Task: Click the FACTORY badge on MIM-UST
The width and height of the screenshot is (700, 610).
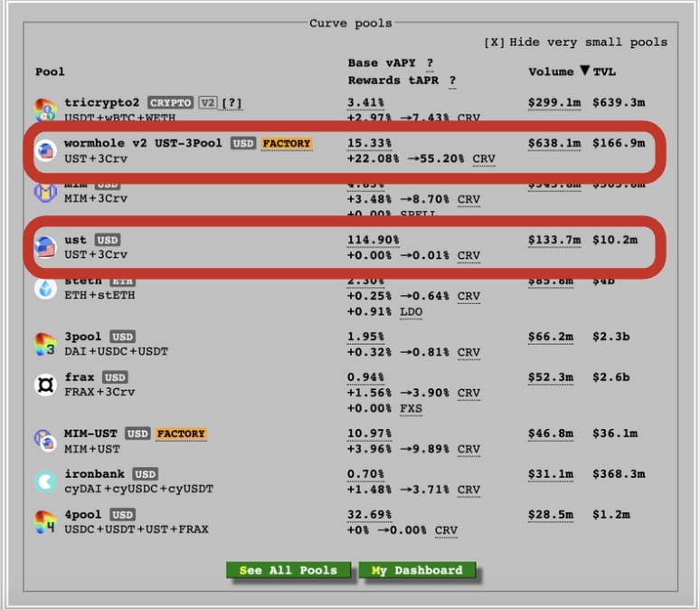Action: (x=181, y=434)
